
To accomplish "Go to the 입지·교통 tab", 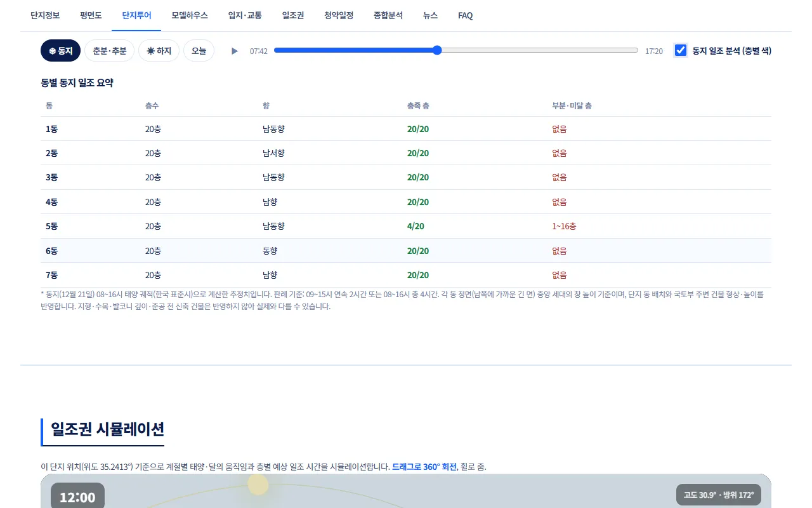I will [245, 15].
